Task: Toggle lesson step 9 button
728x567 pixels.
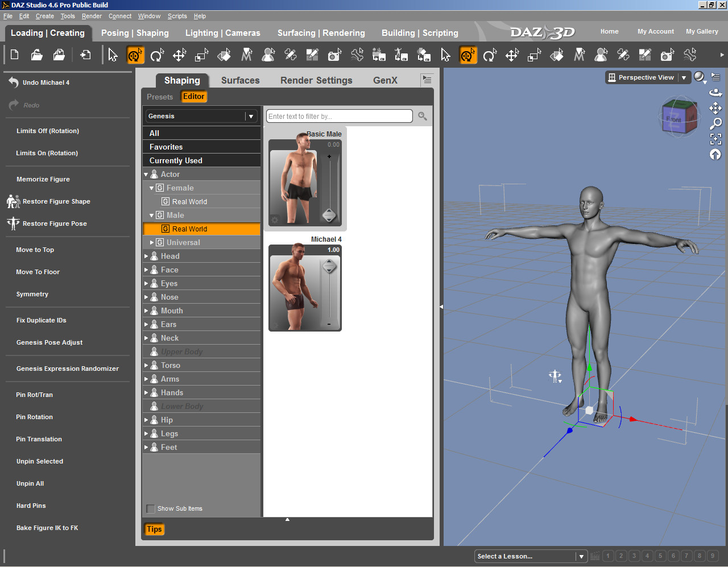Action: (x=713, y=556)
